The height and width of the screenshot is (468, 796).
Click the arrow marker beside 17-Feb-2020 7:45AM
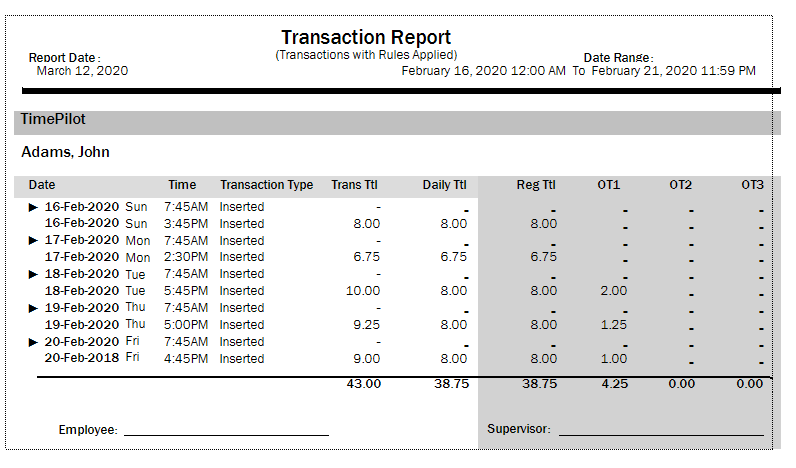(x=34, y=241)
